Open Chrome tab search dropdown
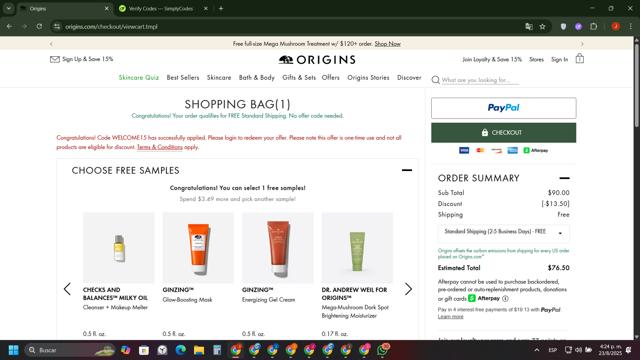This screenshot has width=640, height=360. pos(8,8)
